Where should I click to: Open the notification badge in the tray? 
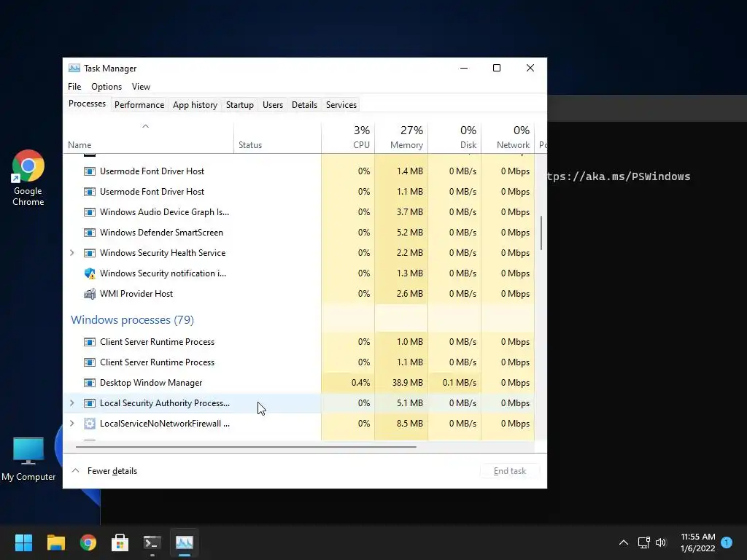(x=727, y=542)
